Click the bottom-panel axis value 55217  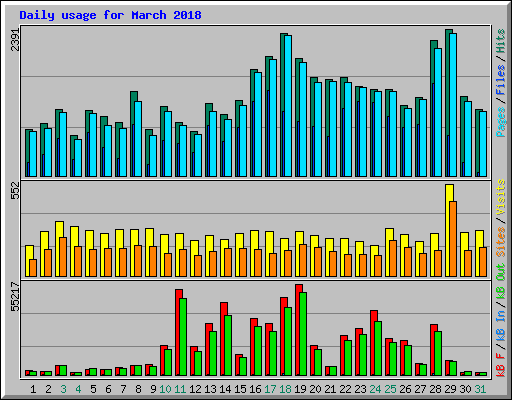tap(16, 296)
